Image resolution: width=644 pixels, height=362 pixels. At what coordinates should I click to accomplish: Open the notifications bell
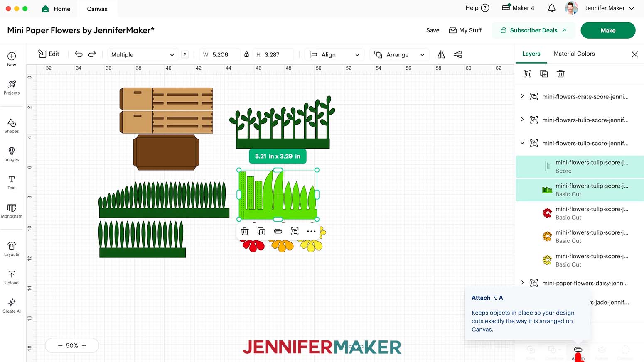[552, 8]
